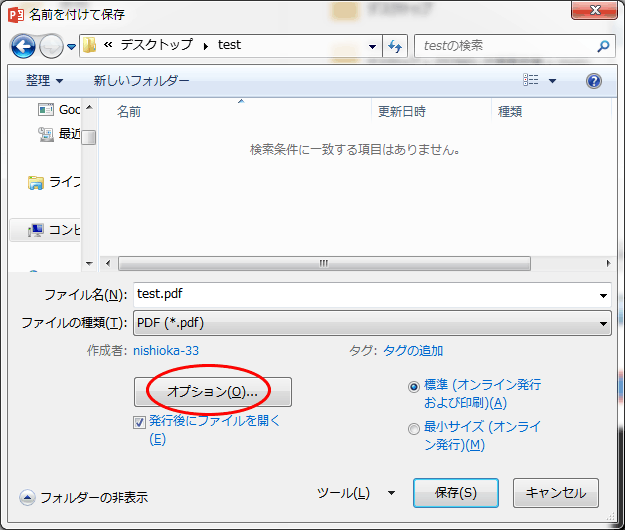625x530 pixels.
Task: Click New Folder in the toolbar
Action: tap(141, 81)
